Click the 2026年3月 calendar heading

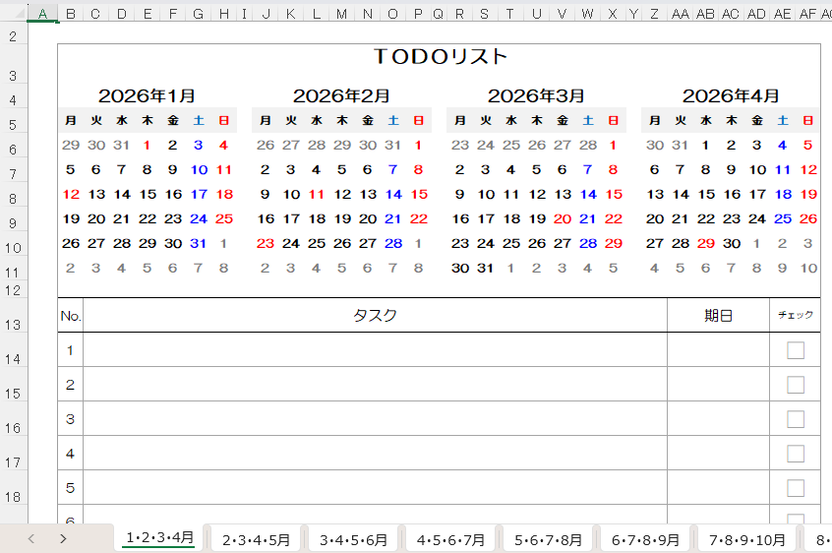click(536, 96)
